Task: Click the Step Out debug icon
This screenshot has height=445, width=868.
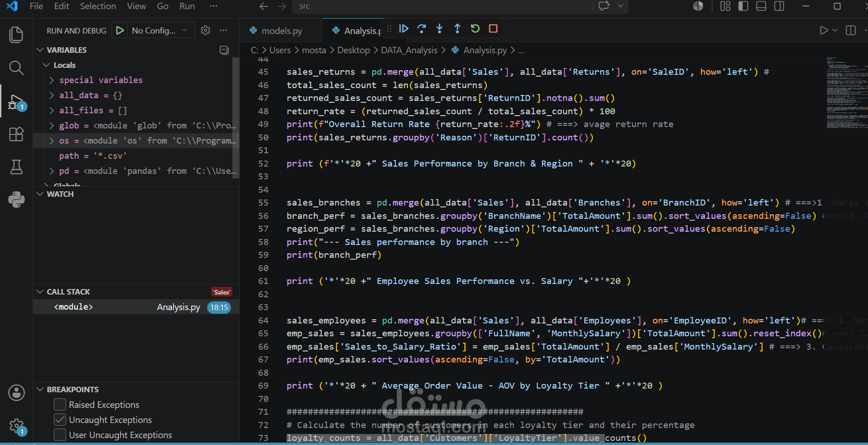Action: pyautogui.click(x=457, y=29)
